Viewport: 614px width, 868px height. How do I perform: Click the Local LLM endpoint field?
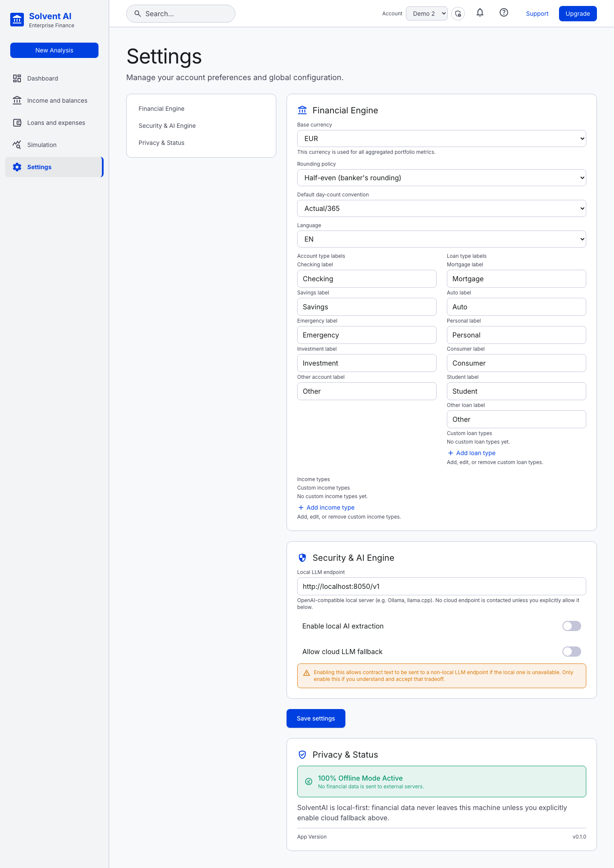[x=442, y=586]
